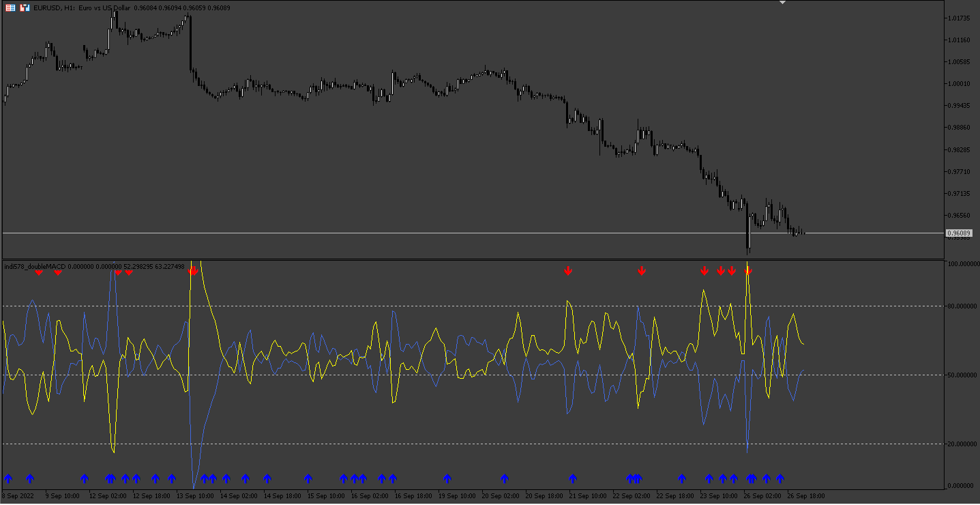The width and height of the screenshot is (980, 505).
Task: Select the blue buy arrow above 15 Sep 10:00 label
Action: click(x=308, y=478)
